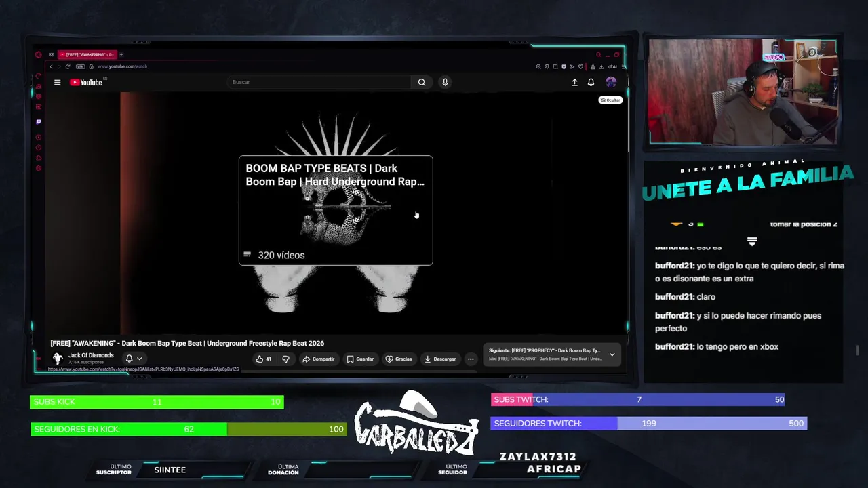868x488 pixels.
Task: Click the 320 vídeos playlist label
Action: click(x=281, y=255)
